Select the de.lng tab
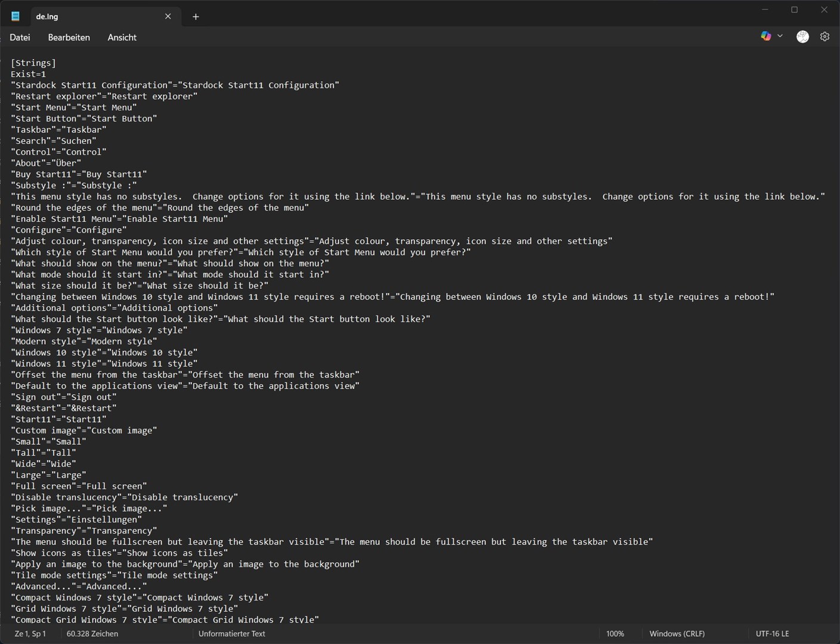Viewport: 840px width, 644px height. click(89, 17)
